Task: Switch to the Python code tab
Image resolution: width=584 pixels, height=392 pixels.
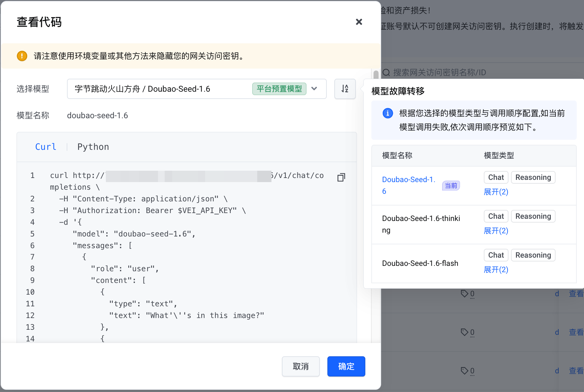Action: 93,147
